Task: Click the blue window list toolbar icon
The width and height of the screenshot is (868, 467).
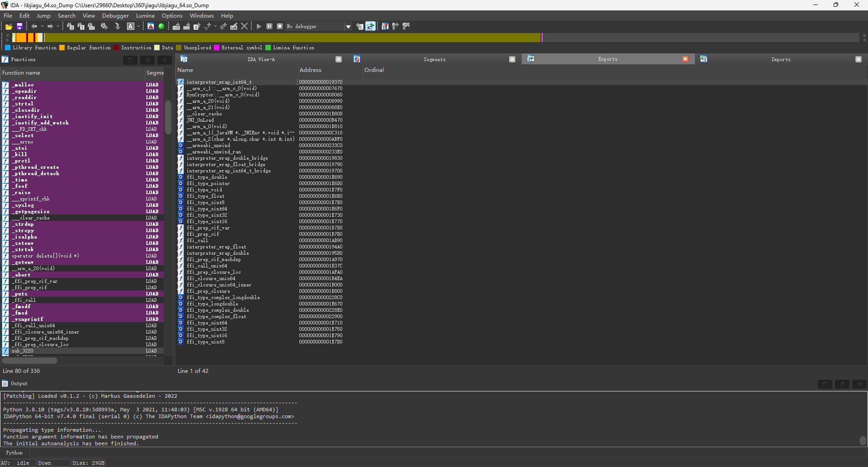Action: tap(385, 27)
